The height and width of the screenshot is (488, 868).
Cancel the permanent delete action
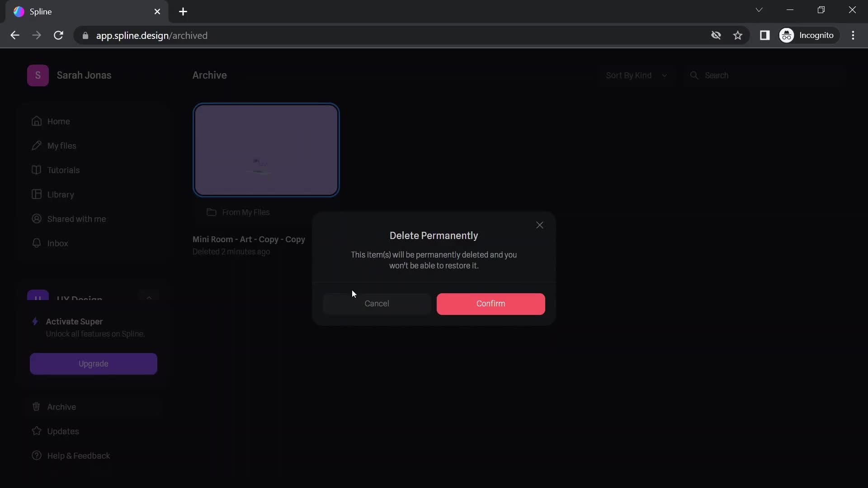(377, 303)
